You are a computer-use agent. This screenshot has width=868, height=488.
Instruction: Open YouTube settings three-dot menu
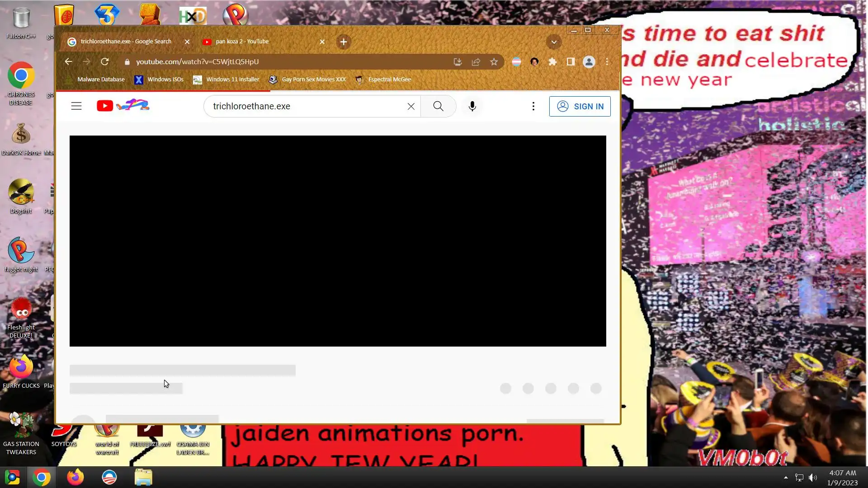click(533, 106)
